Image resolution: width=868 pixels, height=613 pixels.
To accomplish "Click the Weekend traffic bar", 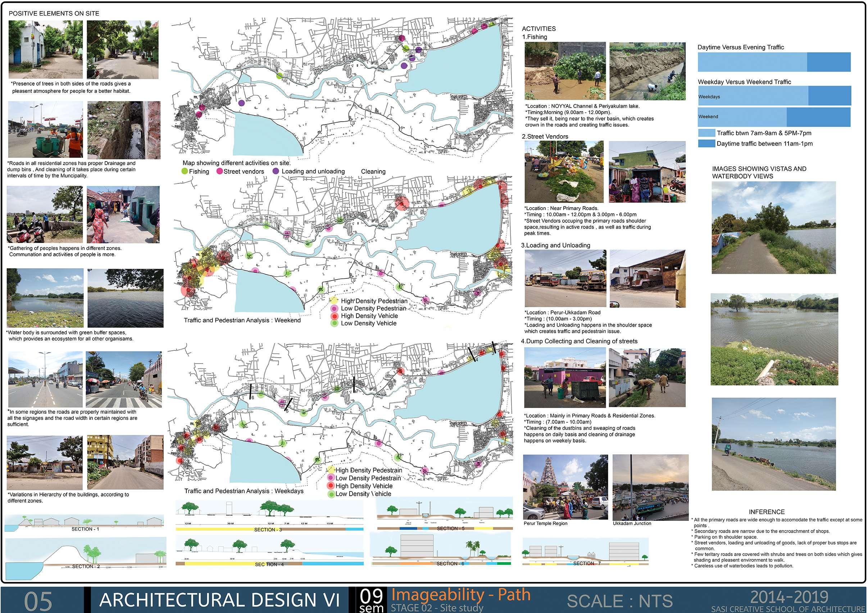I will tap(774, 117).
